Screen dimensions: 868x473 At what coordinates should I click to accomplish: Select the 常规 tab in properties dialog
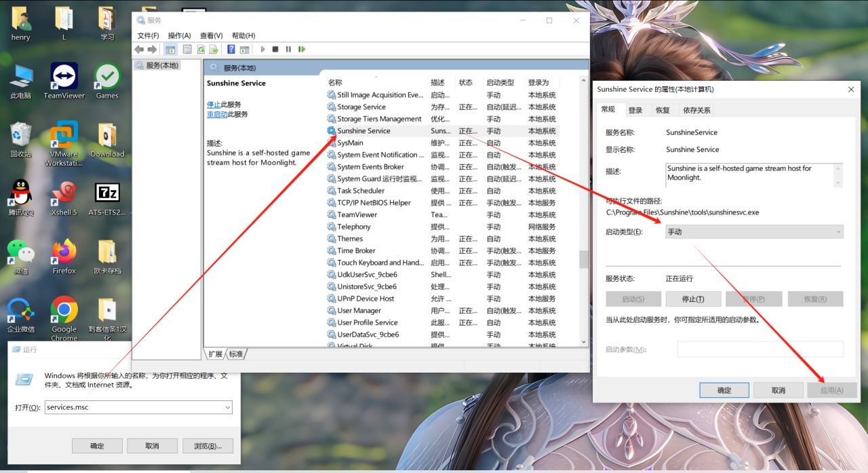[x=608, y=109]
